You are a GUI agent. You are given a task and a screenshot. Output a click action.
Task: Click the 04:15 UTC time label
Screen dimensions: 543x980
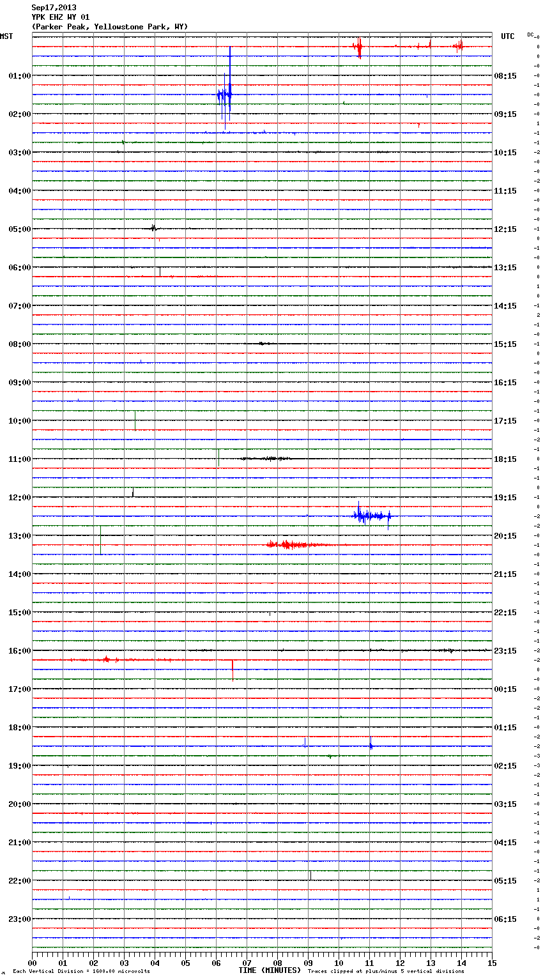click(x=505, y=843)
